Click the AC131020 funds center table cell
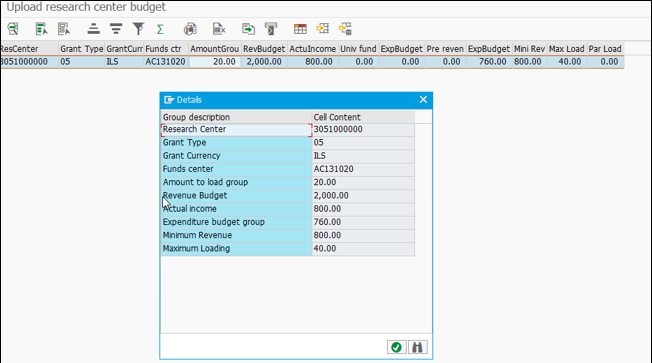Viewport: 652px width, 363px height. (x=166, y=62)
